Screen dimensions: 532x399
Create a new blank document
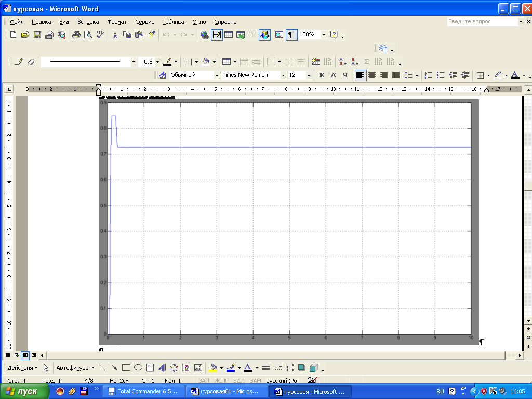13,35
